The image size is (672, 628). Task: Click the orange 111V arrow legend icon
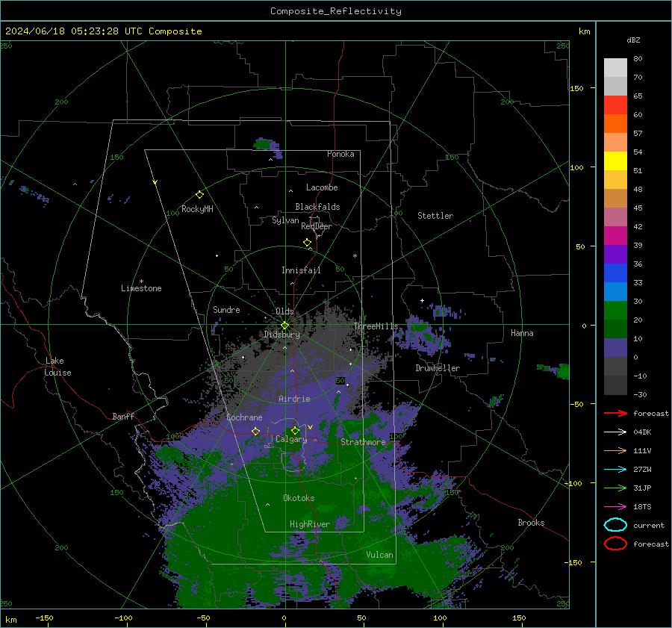[615, 450]
